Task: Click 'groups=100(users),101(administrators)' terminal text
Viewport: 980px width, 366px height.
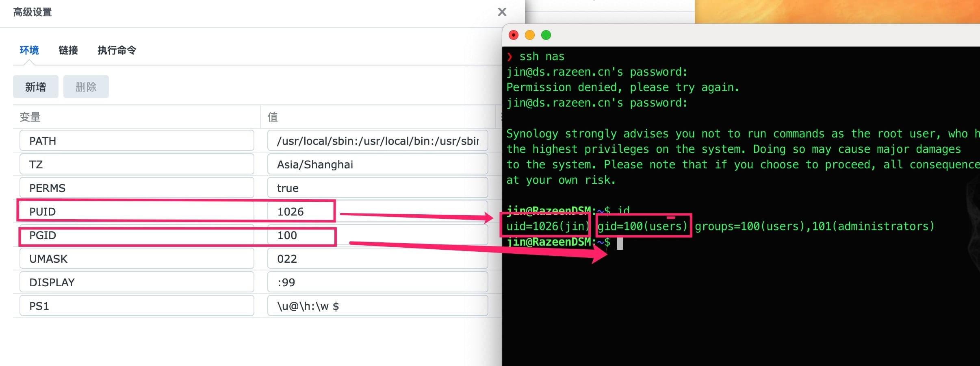Action: click(x=814, y=226)
